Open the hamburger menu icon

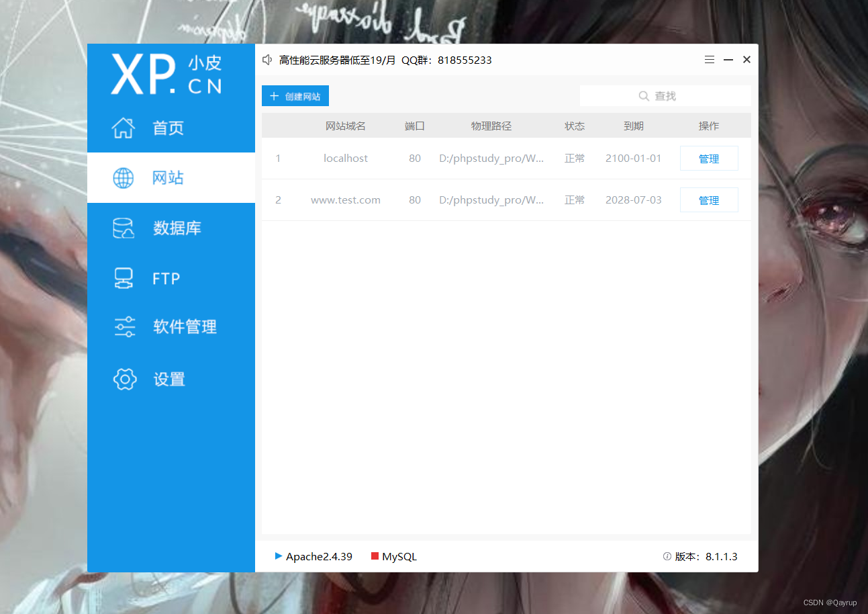click(x=710, y=60)
